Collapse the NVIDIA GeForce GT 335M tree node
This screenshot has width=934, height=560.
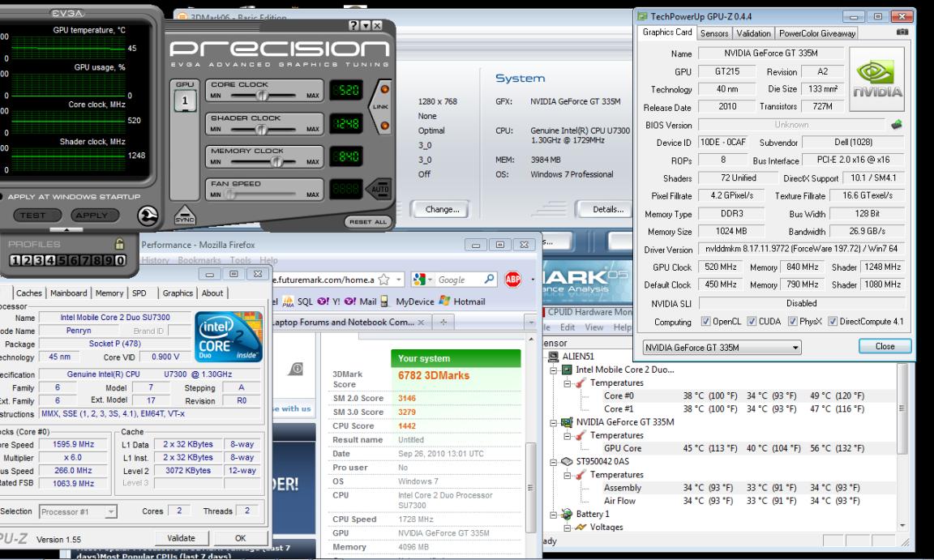[554, 422]
